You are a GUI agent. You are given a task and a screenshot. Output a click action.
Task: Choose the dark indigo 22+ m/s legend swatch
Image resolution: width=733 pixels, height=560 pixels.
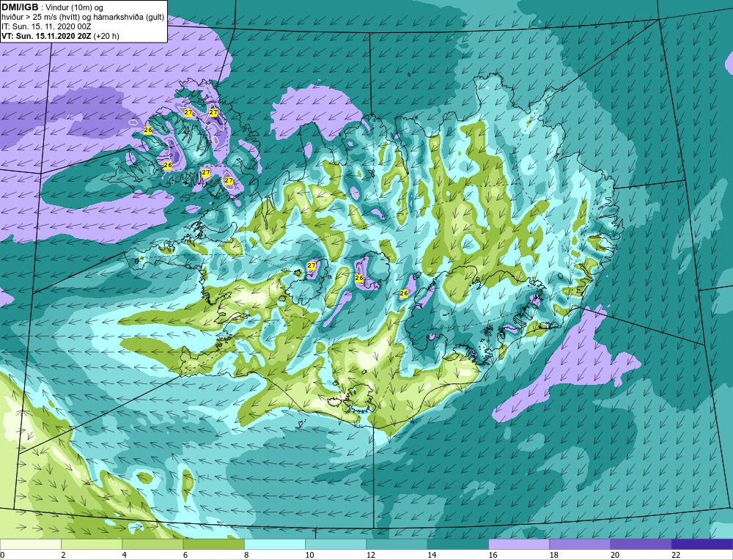click(x=702, y=544)
